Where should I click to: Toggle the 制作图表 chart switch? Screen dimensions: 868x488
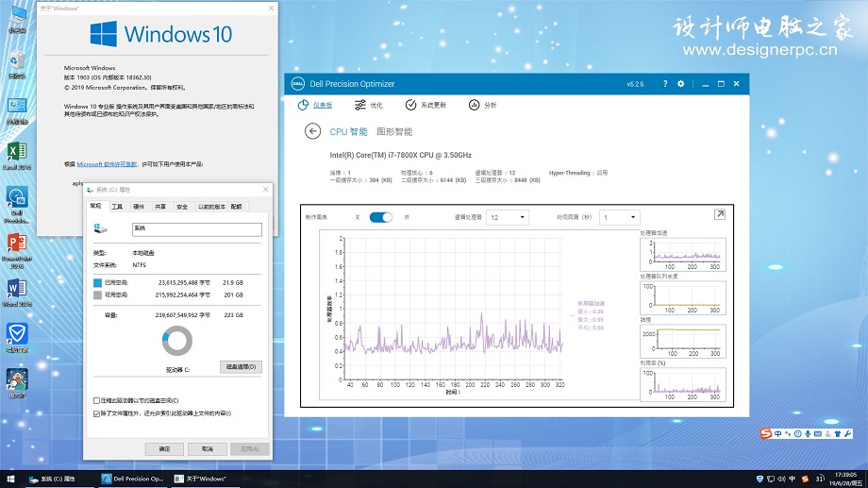(x=381, y=217)
